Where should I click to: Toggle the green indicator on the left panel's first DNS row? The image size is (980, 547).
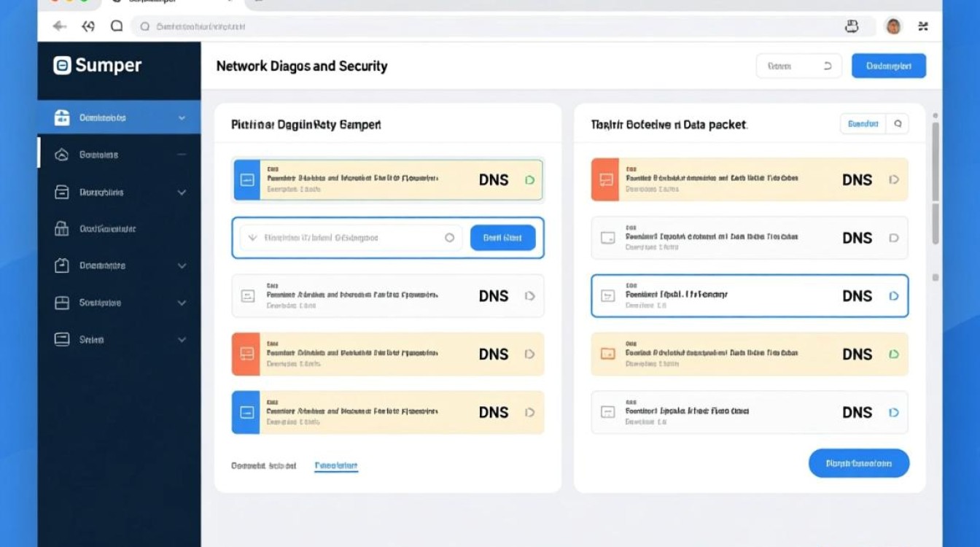(x=530, y=179)
